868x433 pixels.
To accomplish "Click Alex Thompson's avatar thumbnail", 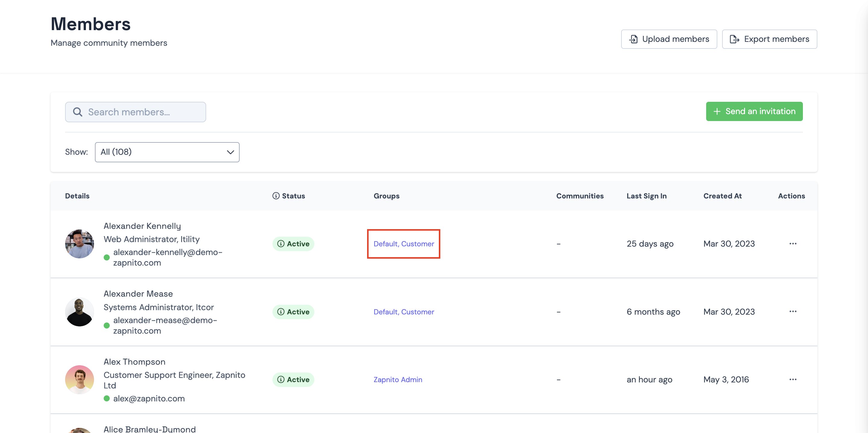I will (x=80, y=379).
